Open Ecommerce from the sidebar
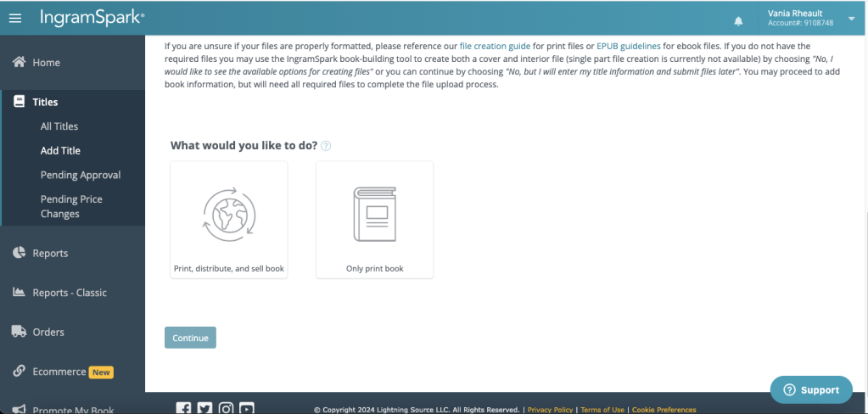The image size is (868, 414). point(59,372)
